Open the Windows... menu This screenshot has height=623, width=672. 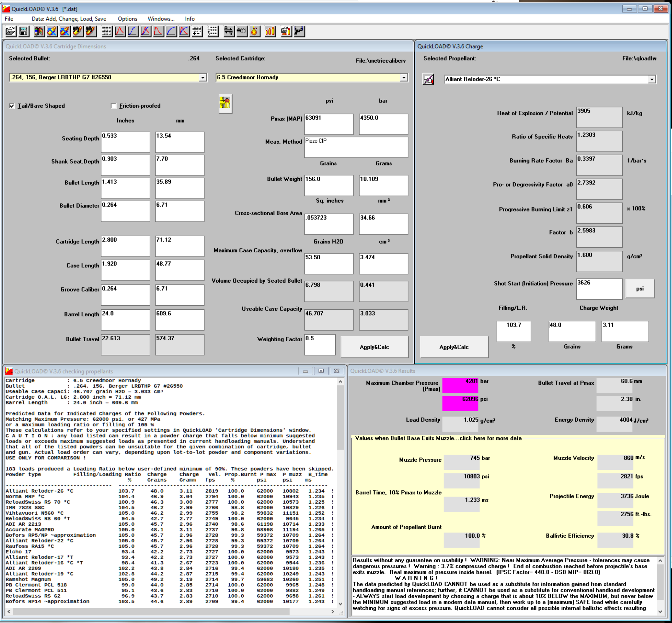161,19
